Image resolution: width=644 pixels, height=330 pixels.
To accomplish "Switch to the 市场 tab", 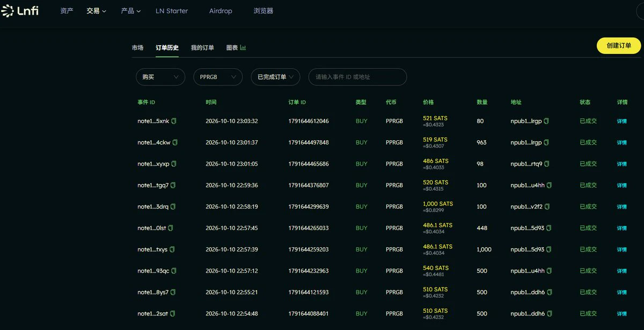I will [138, 48].
